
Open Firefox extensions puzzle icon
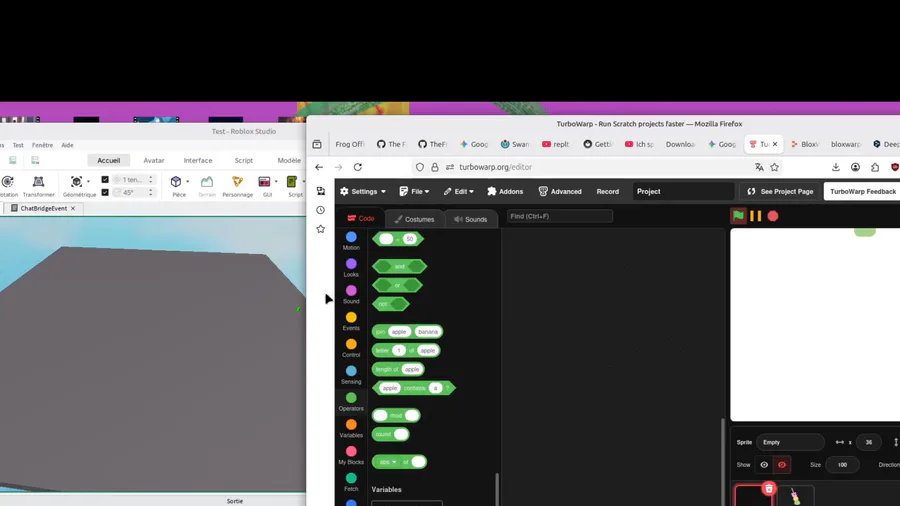875,167
